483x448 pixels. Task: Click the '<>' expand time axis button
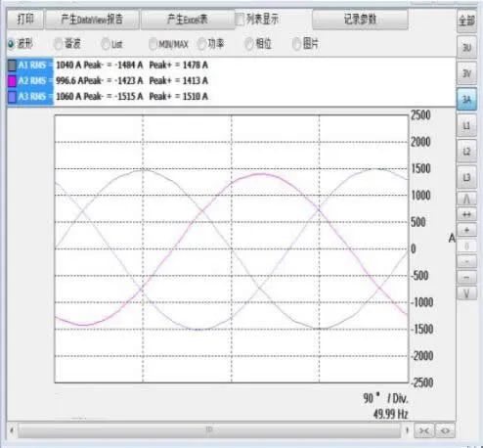coord(445,430)
